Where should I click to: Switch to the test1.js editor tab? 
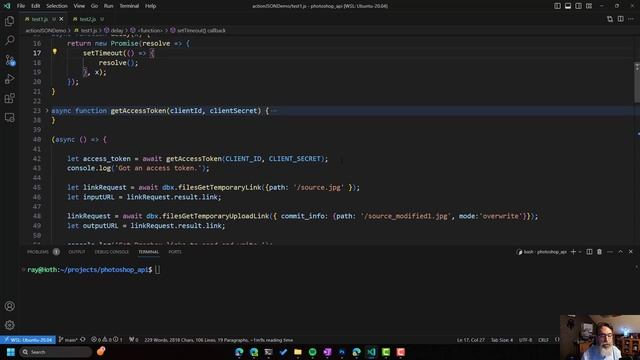40,19
